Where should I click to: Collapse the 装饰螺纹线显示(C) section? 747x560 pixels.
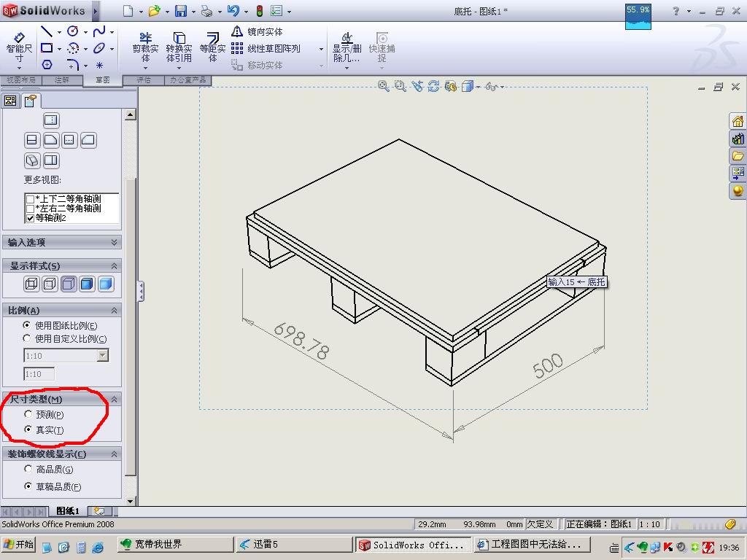point(114,454)
